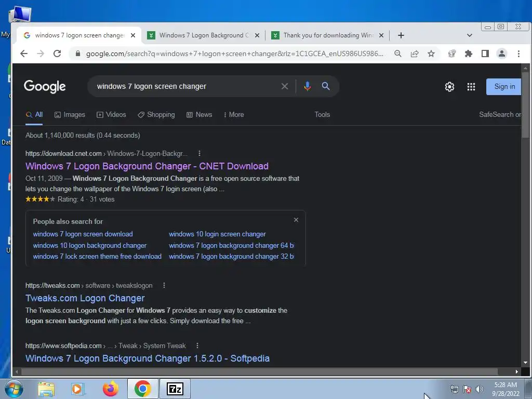The height and width of the screenshot is (399, 532).
Task: Click 'windows 7 lock screen theme free download'
Action: (97, 257)
